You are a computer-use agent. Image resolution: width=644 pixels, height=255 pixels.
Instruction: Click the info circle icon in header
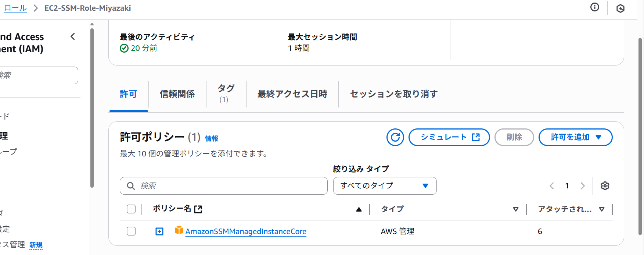594,7
